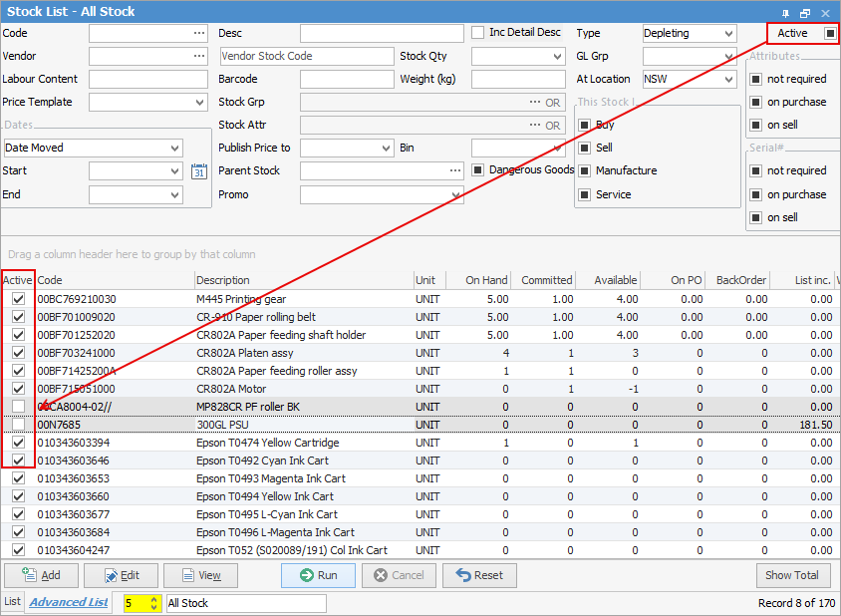Tick Active for 00N7685 row

click(18, 425)
